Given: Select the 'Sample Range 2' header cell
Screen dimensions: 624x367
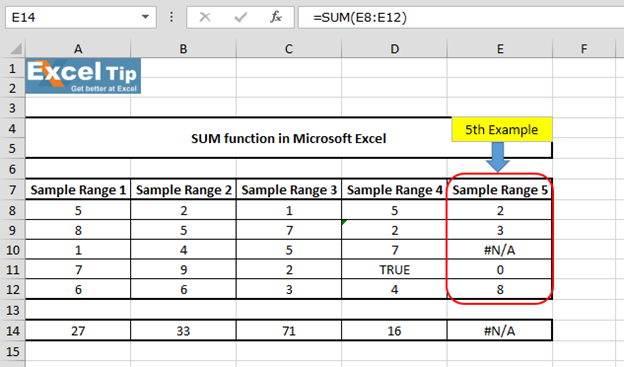Looking at the screenshot, I should click(x=183, y=190).
